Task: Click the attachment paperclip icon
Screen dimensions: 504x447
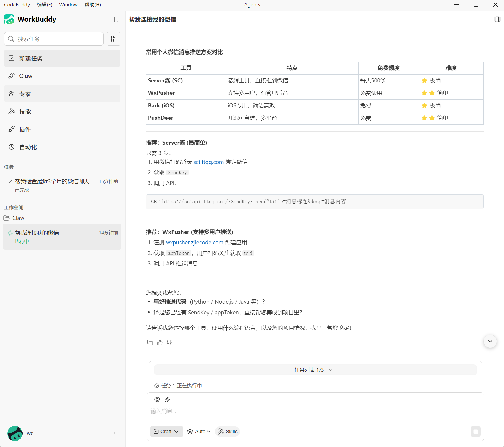Action: point(167,399)
